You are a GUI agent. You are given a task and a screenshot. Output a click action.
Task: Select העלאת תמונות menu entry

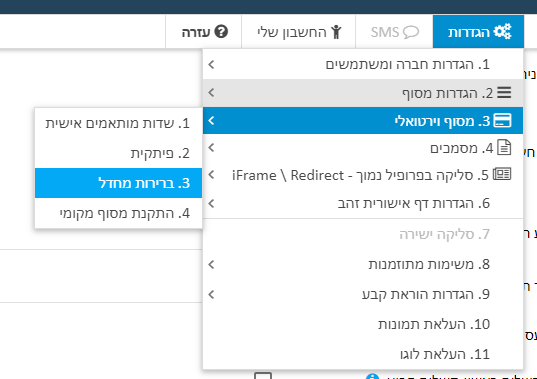point(363,324)
